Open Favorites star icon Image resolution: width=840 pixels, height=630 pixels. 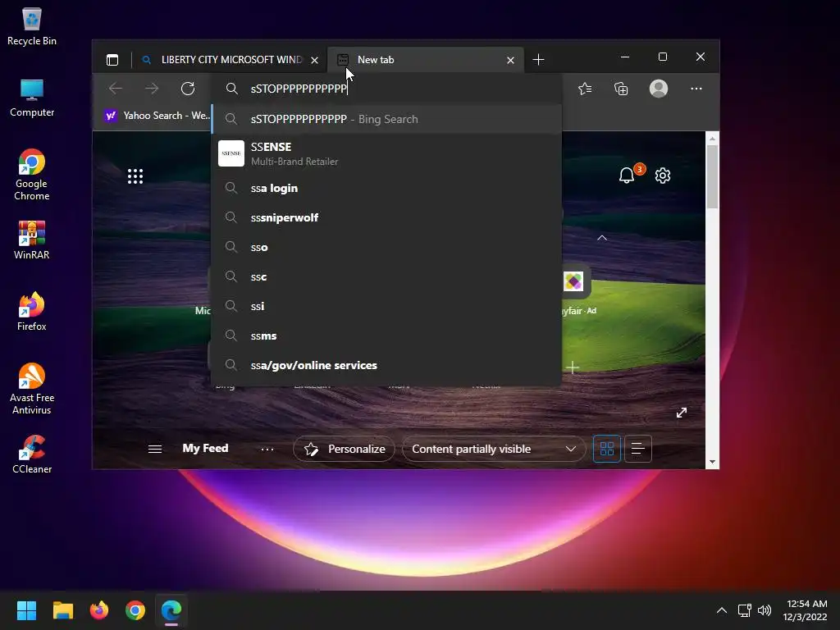(584, 89)
